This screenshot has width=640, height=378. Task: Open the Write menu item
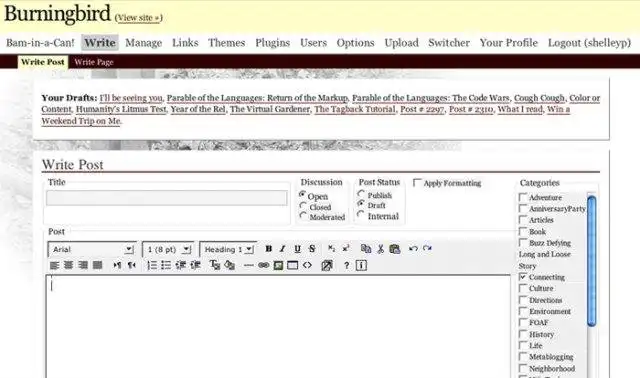(x=100, y=42)
